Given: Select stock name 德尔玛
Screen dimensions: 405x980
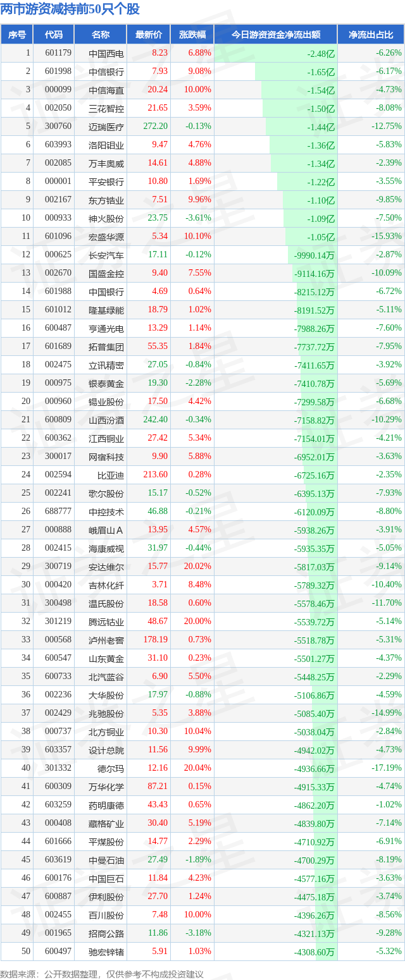Looking at the screenshot, I should click(111, 769).
